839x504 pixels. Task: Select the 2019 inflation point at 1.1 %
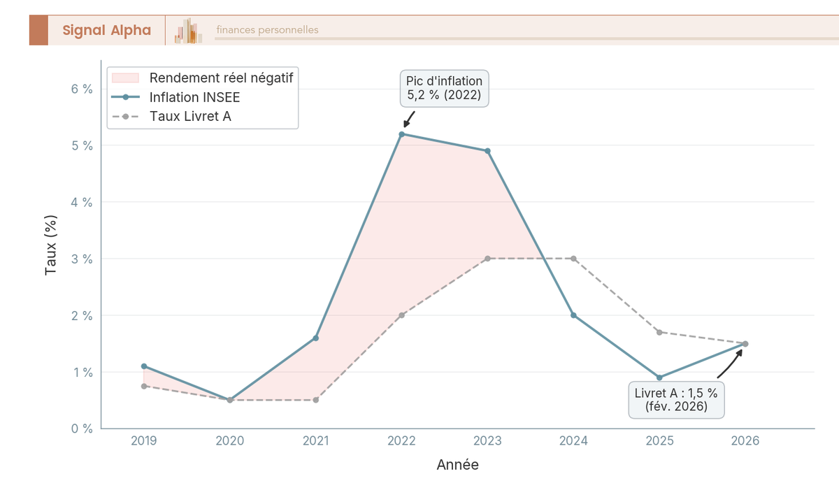(x=144, y=366)
